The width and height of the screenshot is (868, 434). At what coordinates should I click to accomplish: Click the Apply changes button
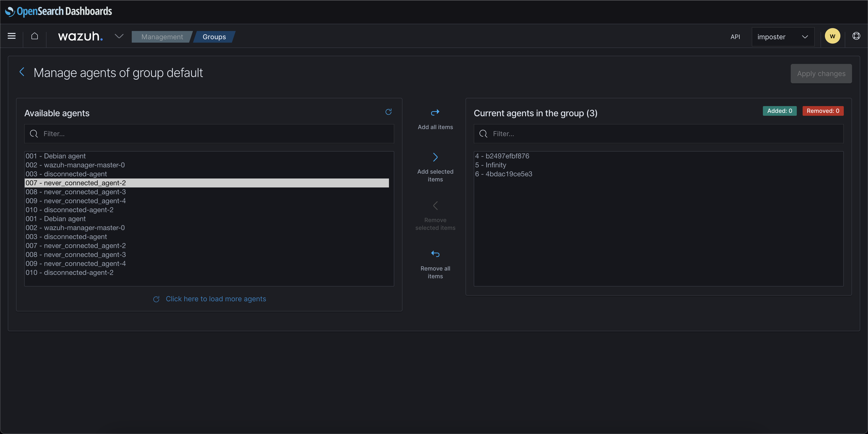[x=821, y=73]
